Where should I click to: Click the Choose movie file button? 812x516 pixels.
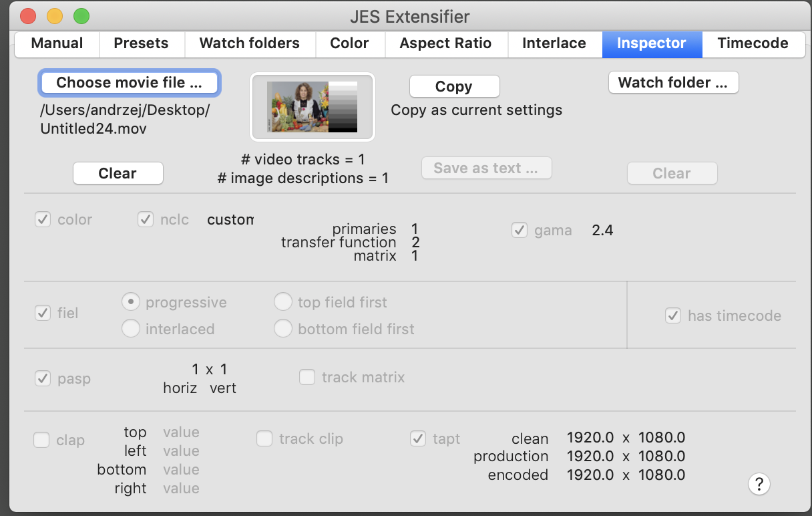tap(130, 83)
